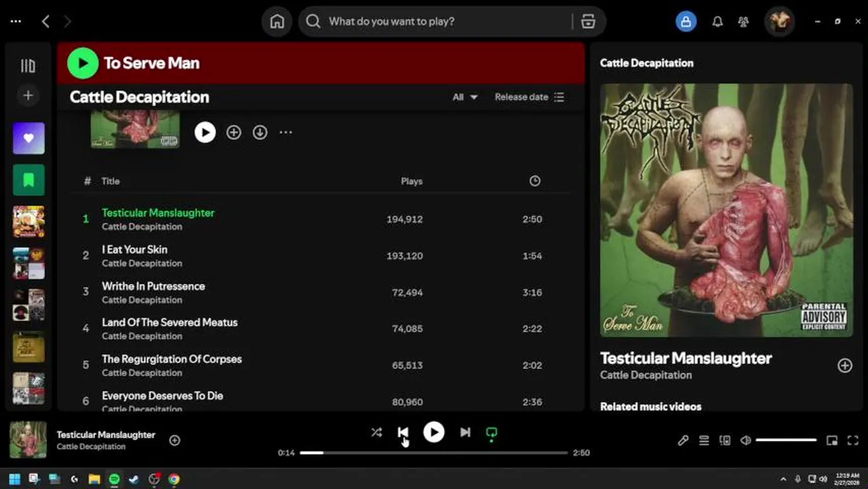Screen dimensions: 868x489
Task: Click the clock duration column header
Action: click(535, 181)
